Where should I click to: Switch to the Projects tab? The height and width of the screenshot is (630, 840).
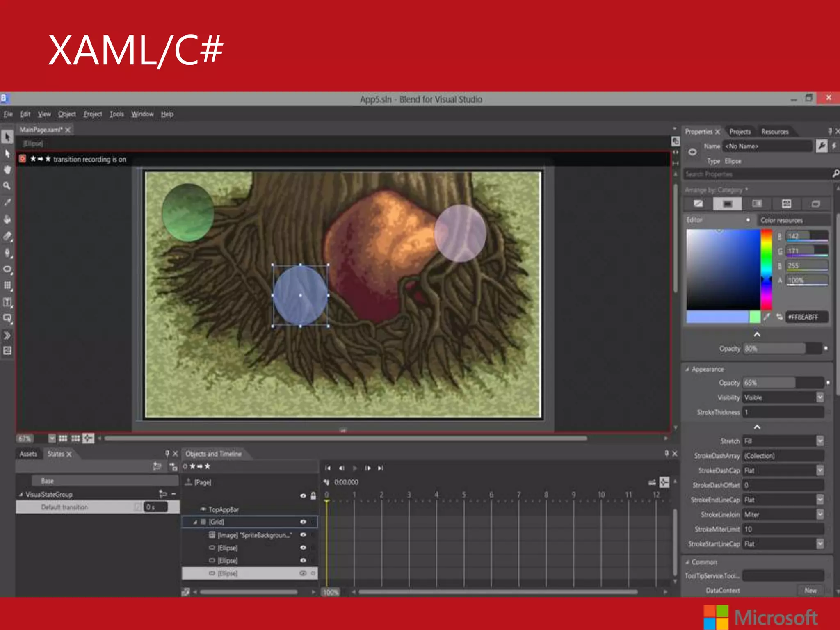click(x=740, y=132)
